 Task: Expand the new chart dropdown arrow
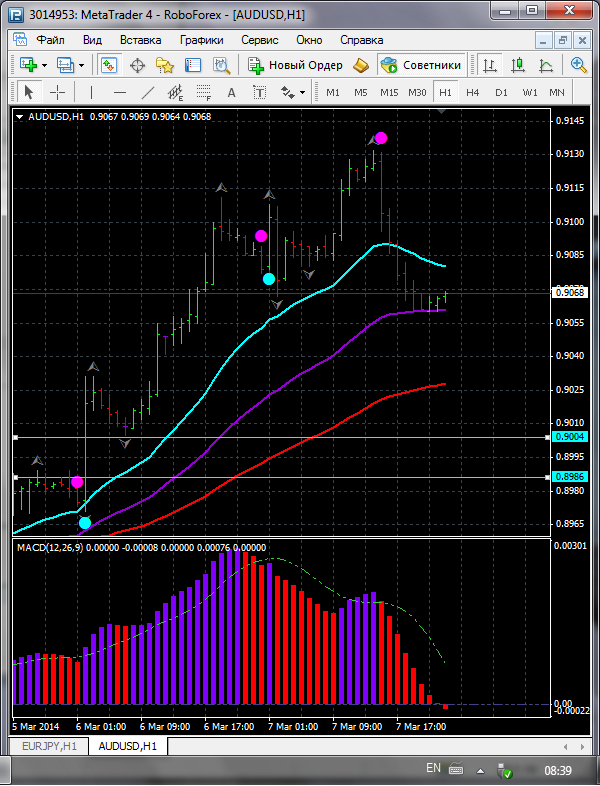44,65
